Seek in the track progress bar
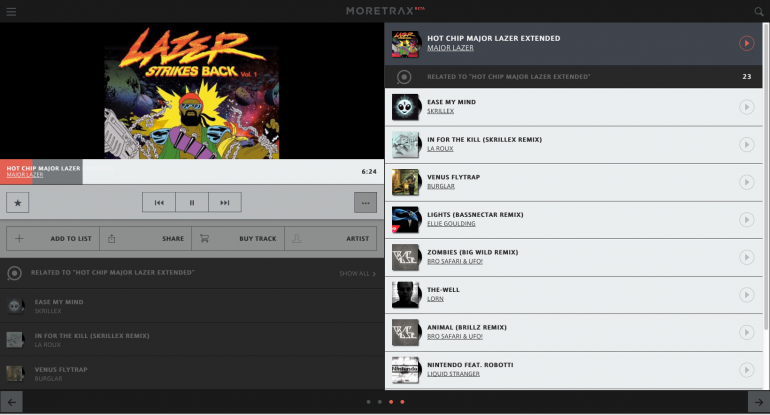This screenshot has height=415, width=770. pyautogui.click(x=192, y=171)
